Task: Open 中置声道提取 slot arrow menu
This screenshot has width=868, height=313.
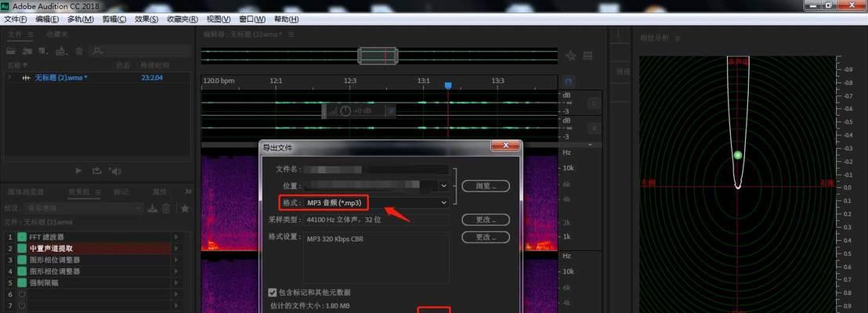Action: point(176,248)
